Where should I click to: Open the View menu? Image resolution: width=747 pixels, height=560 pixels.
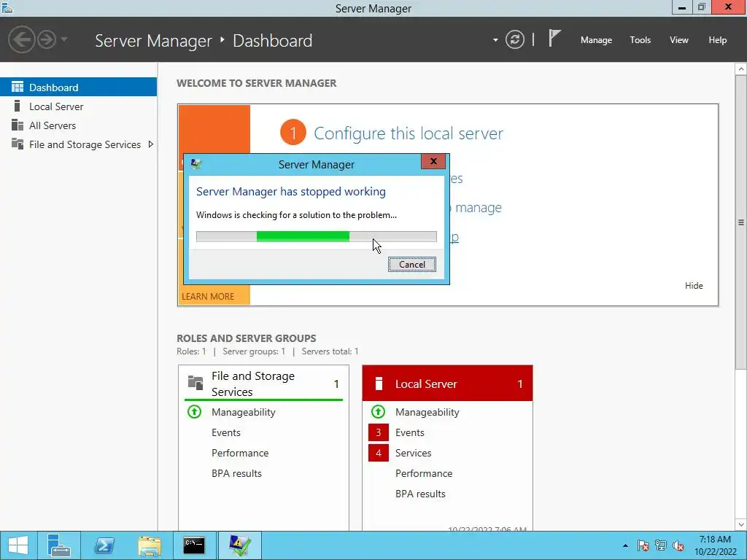(678, 40)
